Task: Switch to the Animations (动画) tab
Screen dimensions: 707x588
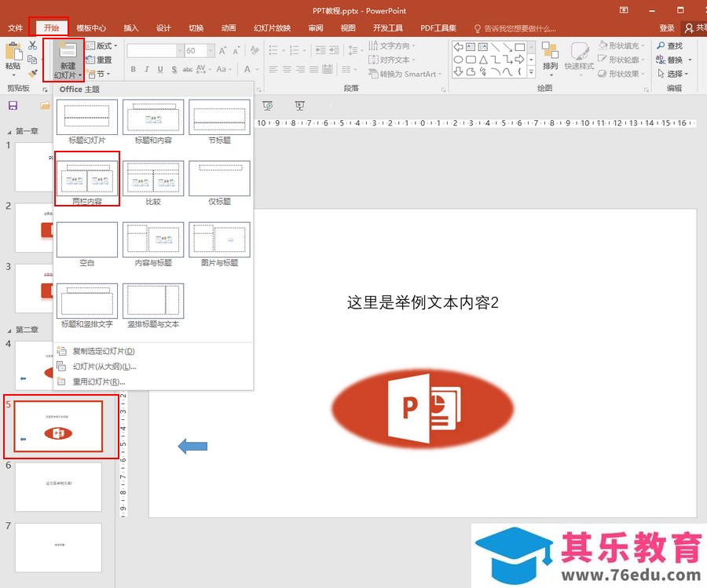Action: click(x=228, y=28)
